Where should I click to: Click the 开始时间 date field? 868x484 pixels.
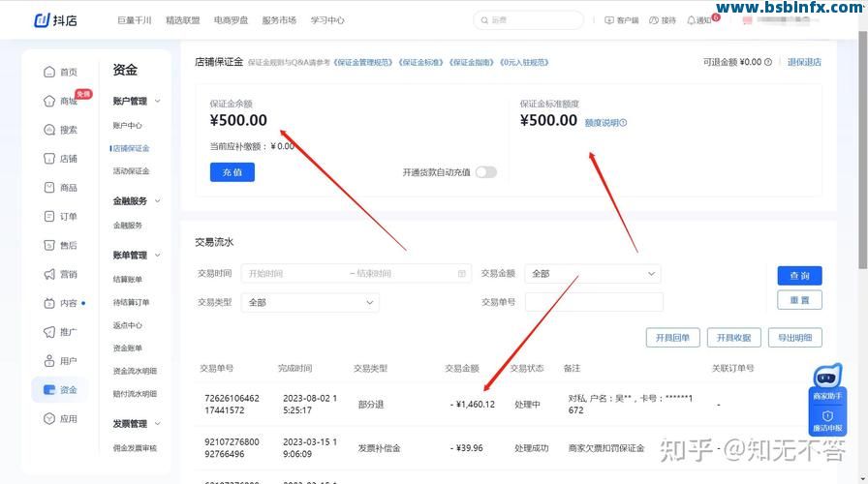click(x=294, y=273)
